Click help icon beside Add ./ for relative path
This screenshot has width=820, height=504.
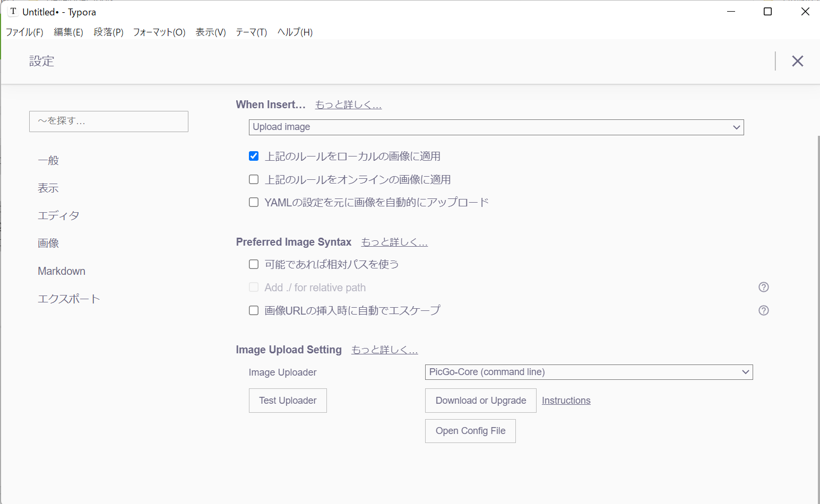pos(764,287)
